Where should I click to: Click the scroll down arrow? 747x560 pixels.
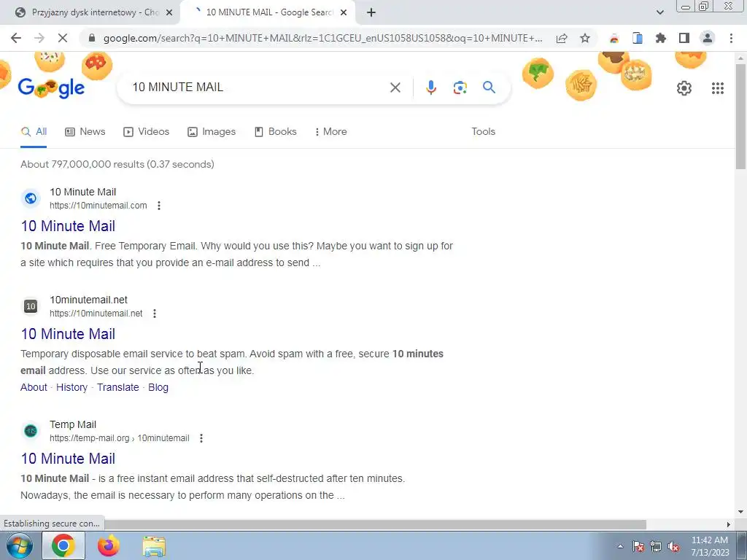740,513
